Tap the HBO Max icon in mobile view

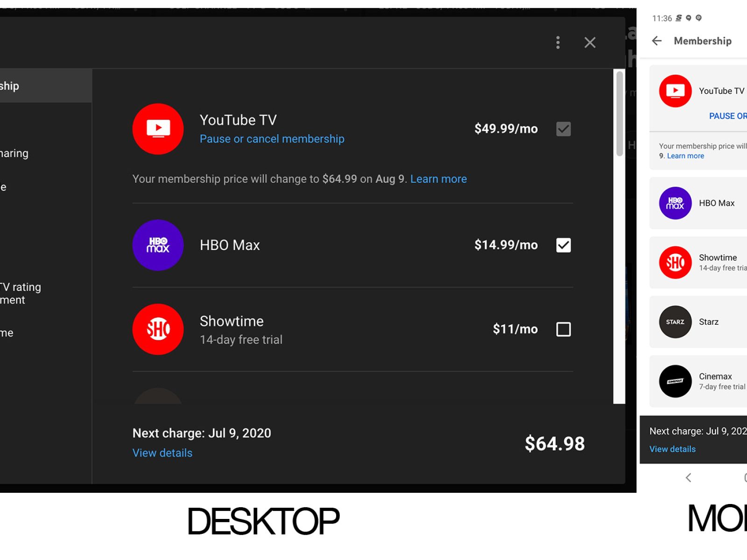(x=675, y=203)
